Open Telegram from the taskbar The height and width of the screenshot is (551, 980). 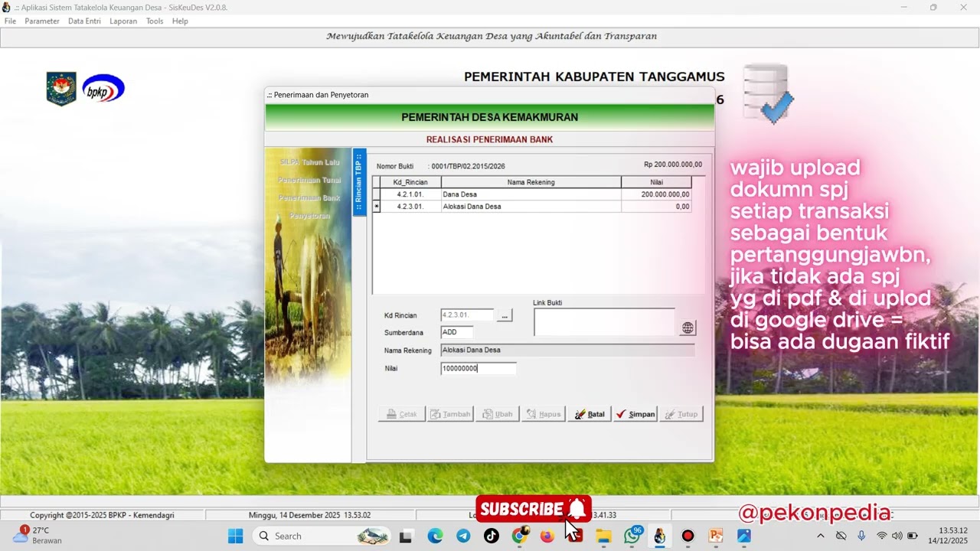[x=463, y=536]
